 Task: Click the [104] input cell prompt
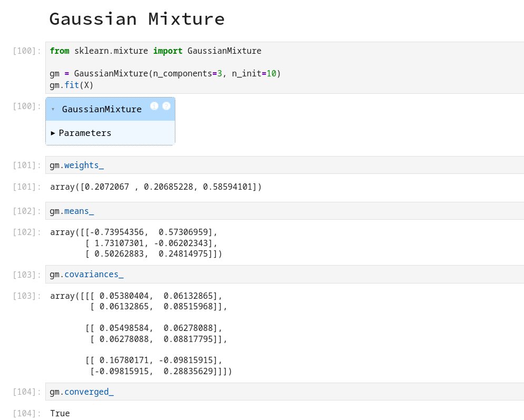[27, 392]
